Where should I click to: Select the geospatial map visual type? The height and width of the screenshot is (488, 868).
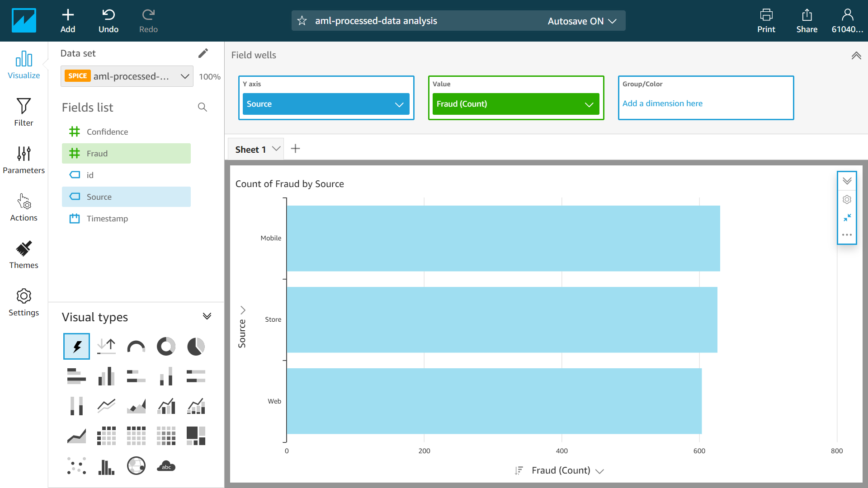(x=136, y=466)
